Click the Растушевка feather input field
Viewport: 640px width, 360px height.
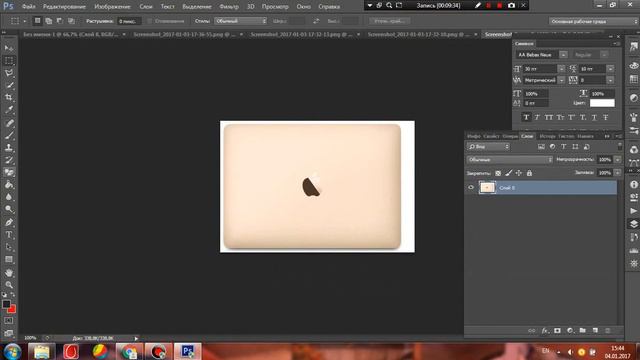pos(129,21)
